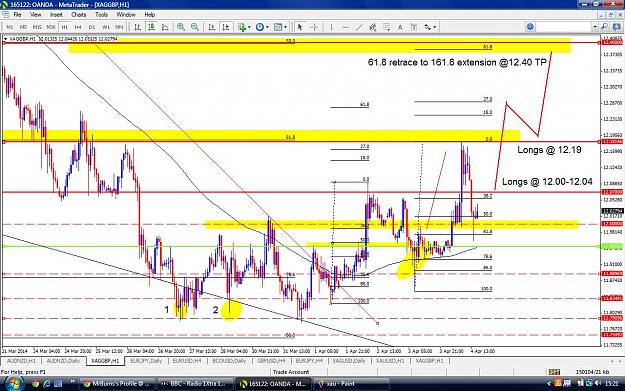Viewport: 625px width, 391px height.
Task: Expand the indicators list dropdown arrow
Action: coord(249,27)
